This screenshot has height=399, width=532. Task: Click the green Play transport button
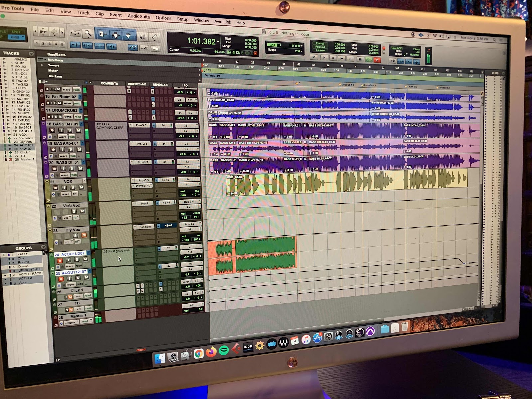[368, 60]
